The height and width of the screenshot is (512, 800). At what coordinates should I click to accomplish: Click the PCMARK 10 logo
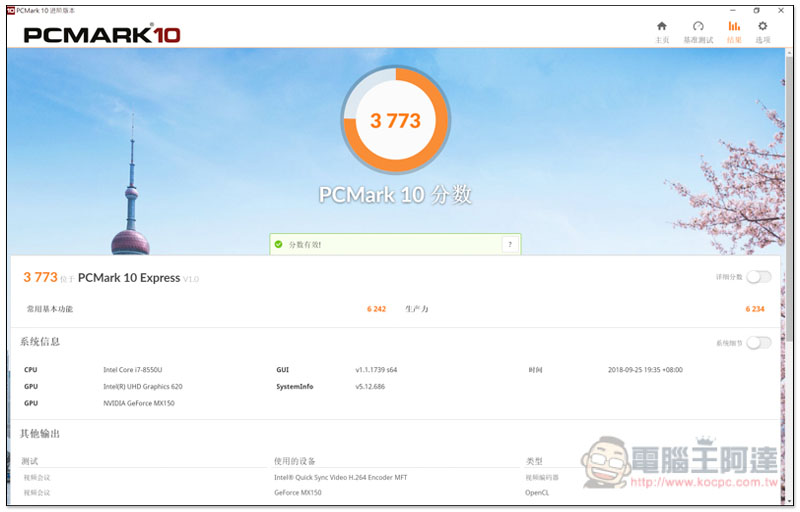(x=102, y=34)
